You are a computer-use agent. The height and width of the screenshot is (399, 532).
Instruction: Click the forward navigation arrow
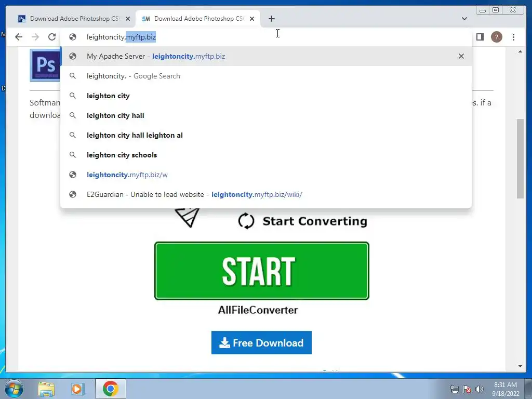[35, 37]
